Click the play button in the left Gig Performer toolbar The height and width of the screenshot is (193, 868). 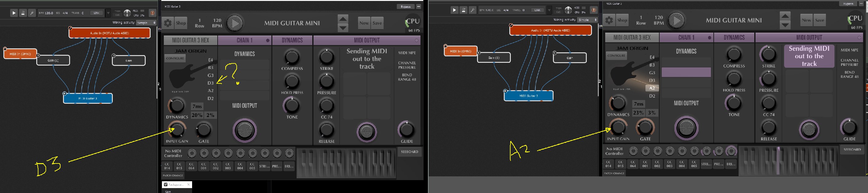(x=14, y=13)
